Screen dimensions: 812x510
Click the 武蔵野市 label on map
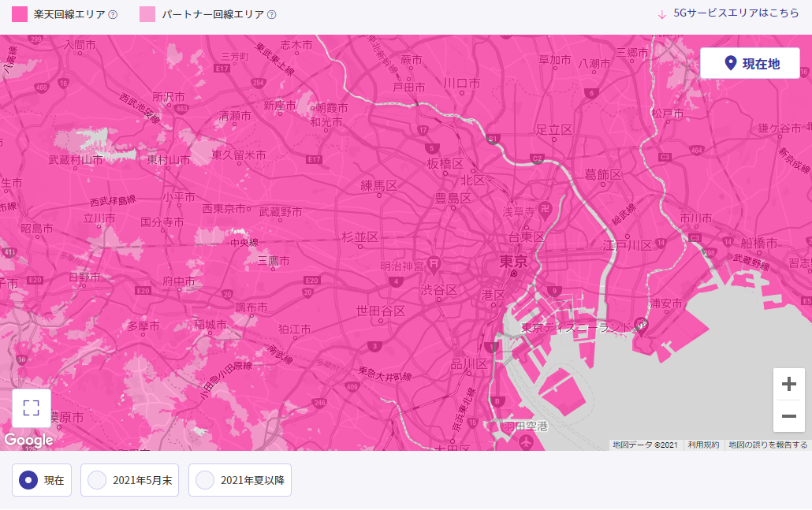click(280, 212)
